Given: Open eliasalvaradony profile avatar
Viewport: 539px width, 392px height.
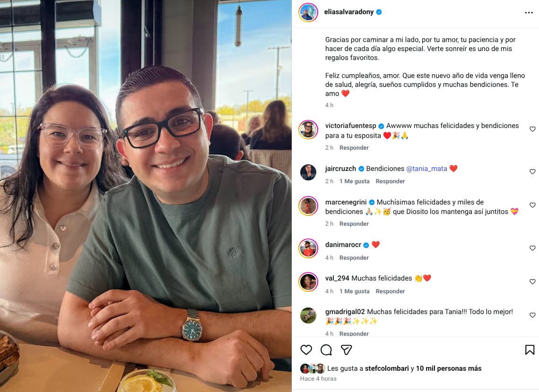Looking at the screenshot, I should pyautogui.click(x=308, y=13).
